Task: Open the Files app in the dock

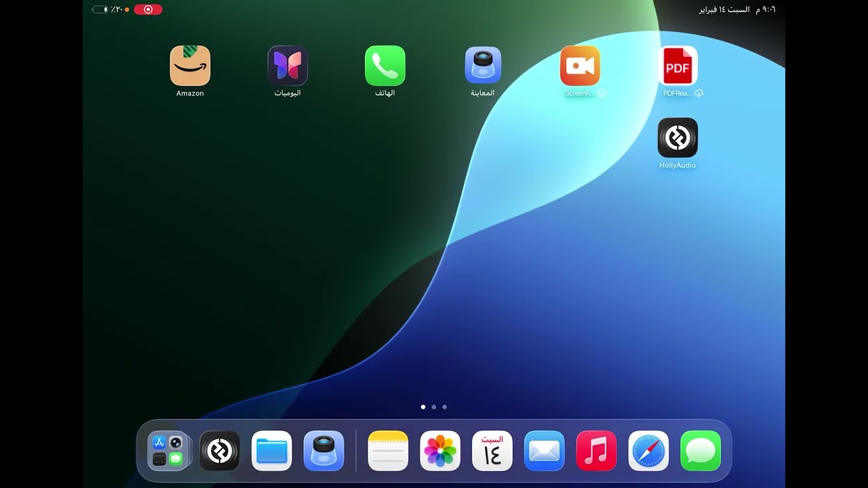Action: [272, 451]
